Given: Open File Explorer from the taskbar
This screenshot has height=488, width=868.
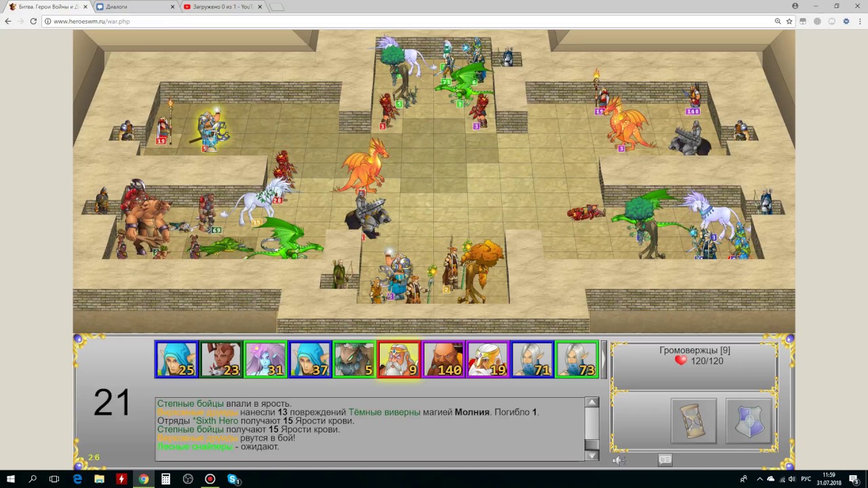Looking at the screenshot, I should (x=99, y=479).
